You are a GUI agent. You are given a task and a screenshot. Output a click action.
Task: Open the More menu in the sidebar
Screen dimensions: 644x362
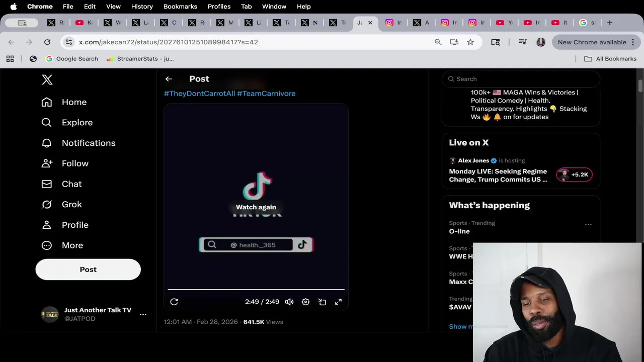click(x=62, y=245)
